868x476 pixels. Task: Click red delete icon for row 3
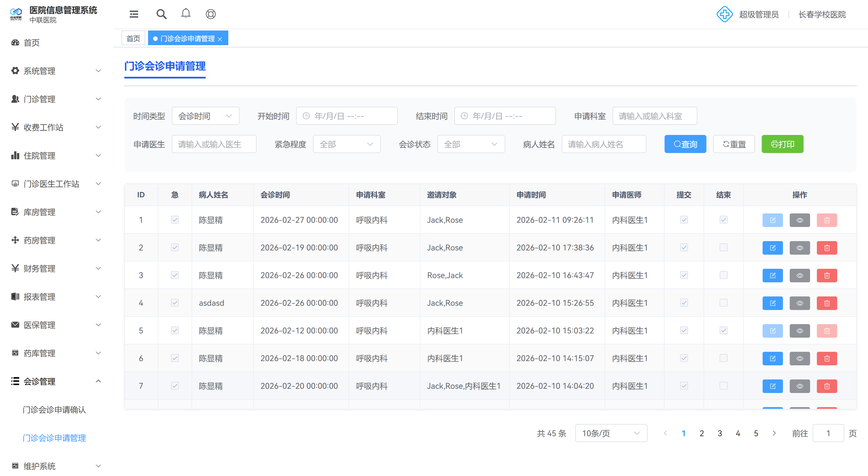(826, 275)
